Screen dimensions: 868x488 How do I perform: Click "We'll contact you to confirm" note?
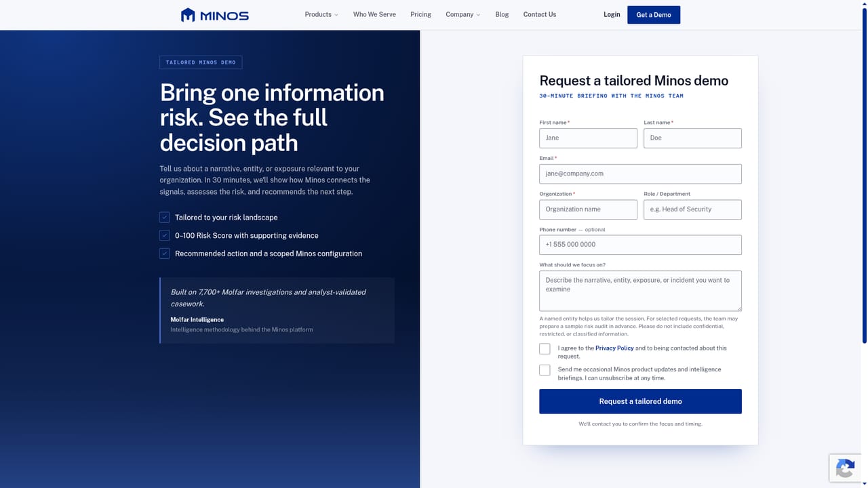tap(640, 424)
